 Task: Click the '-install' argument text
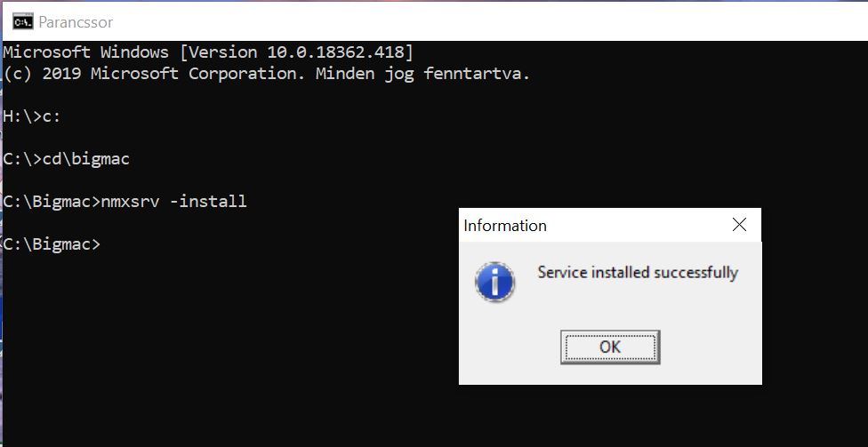tap(208, 202)
